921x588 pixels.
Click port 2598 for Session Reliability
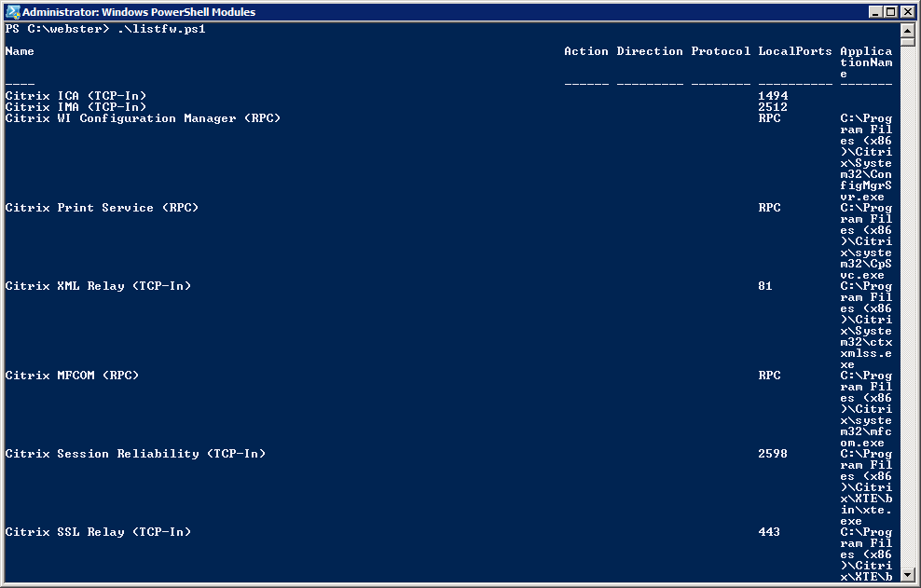click(773, 454)
